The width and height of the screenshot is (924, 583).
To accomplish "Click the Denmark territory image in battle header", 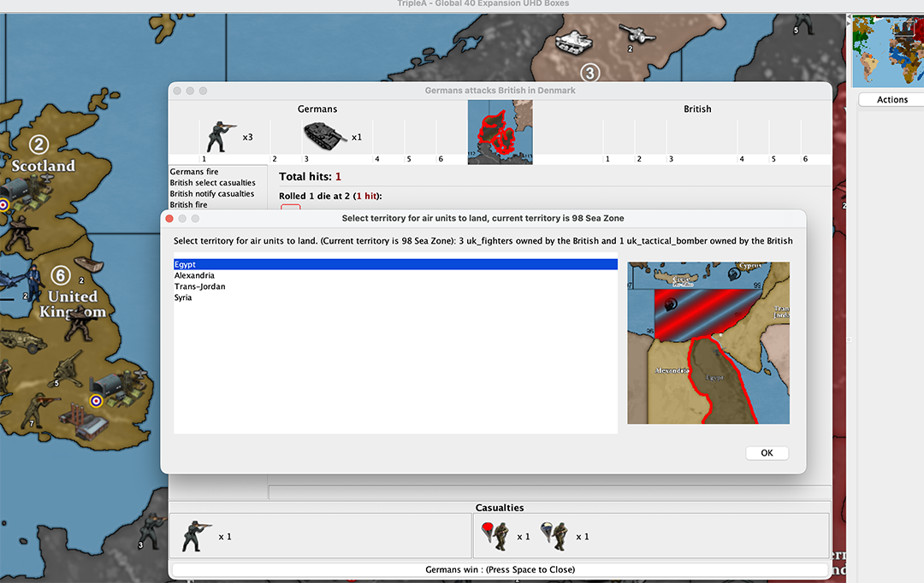I will pos(500,132).
